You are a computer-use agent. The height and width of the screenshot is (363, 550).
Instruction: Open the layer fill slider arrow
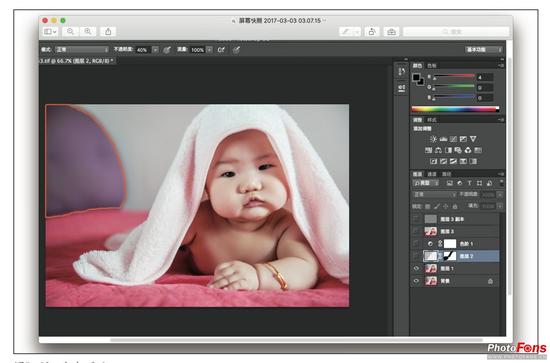[x=500, y=206]
